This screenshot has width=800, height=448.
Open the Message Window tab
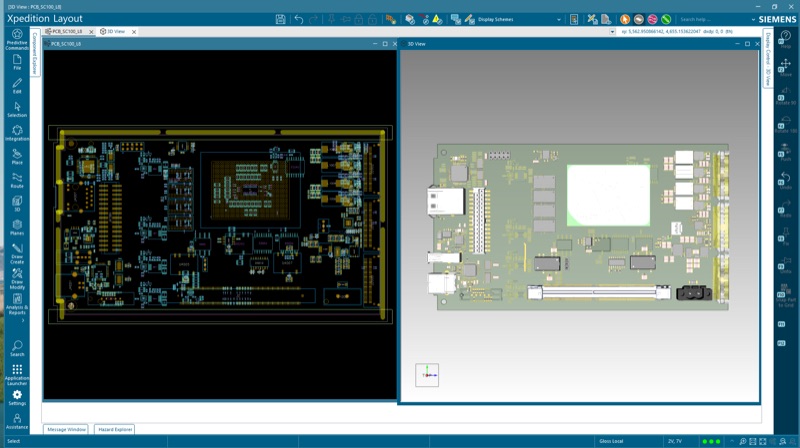66,430
